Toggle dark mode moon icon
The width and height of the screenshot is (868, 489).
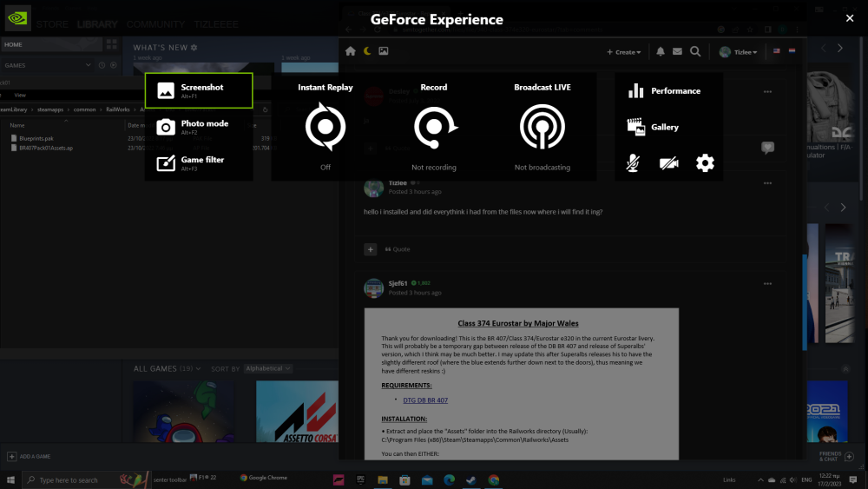point(367,51)
